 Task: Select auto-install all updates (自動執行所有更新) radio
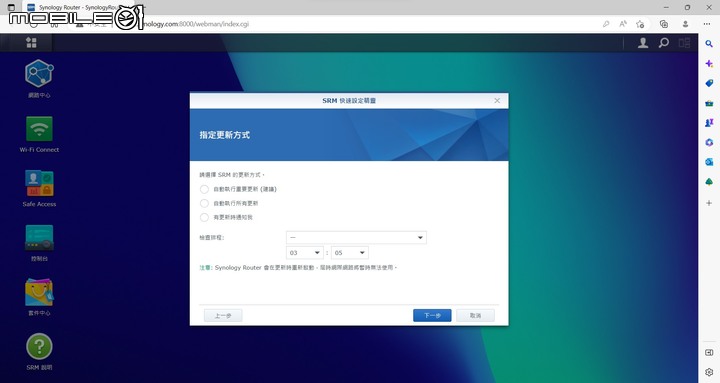(x=204, y=203)
